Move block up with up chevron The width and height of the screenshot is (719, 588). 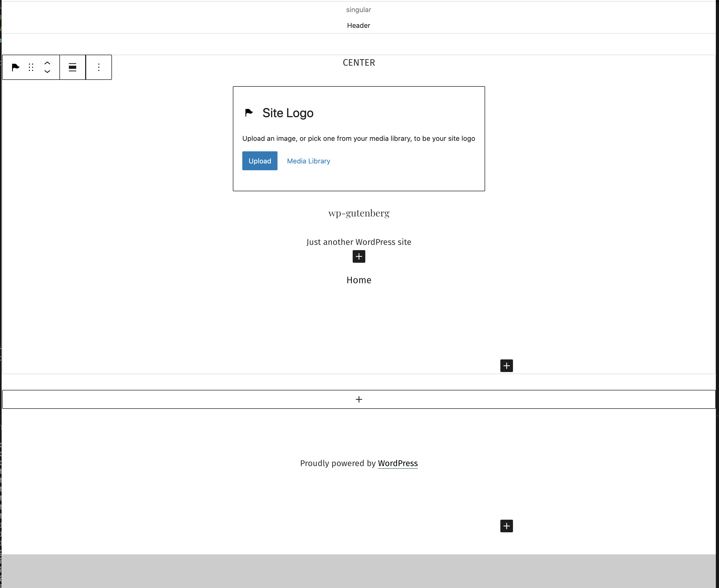click(x=48, y=63)
